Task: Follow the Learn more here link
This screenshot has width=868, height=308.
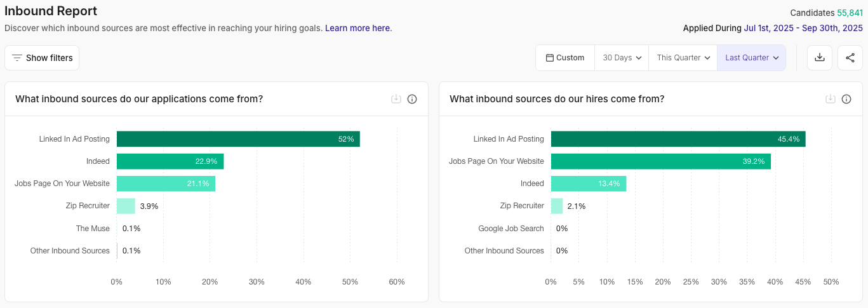Action: [357, 28]
